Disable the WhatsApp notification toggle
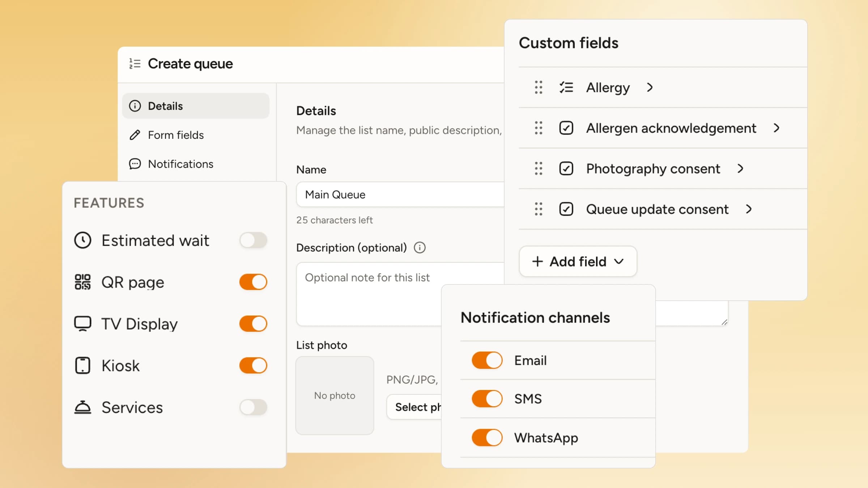 (487, 437)
